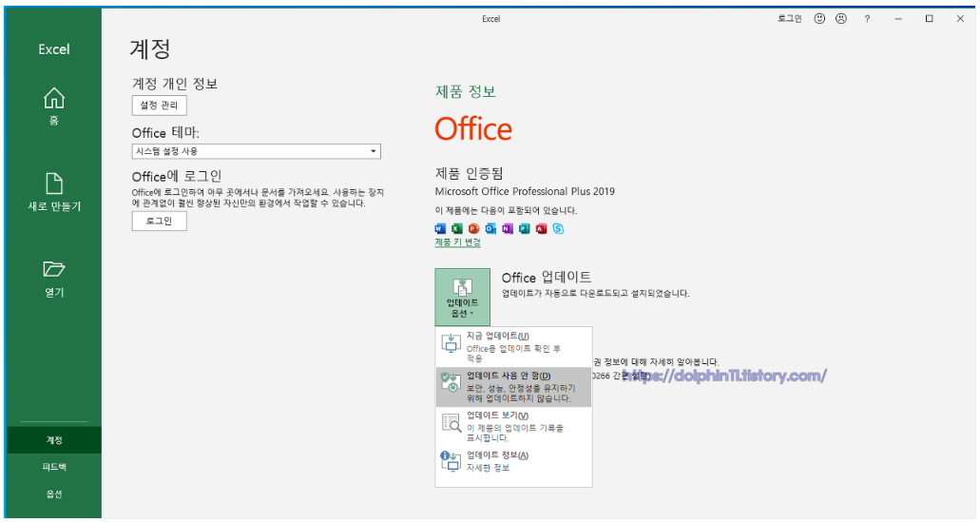Click the Word product icon

[x=440, y=229]
